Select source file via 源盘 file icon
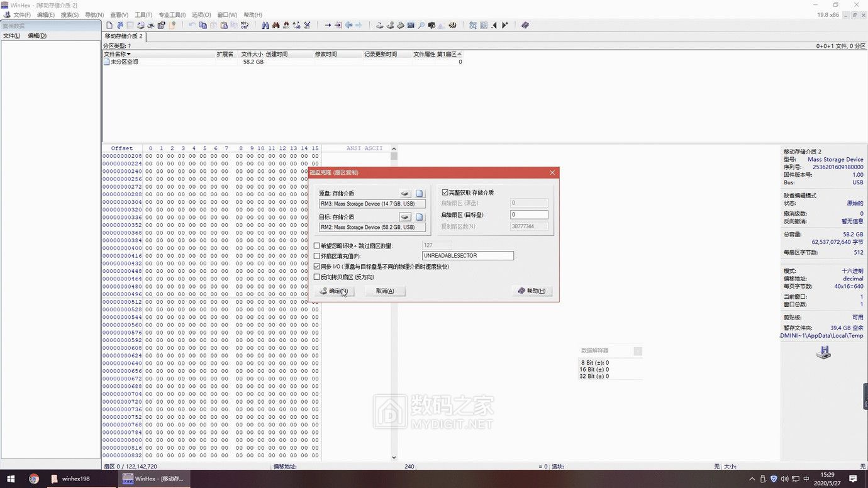Image resolution: width=868 pixels, height=488 pixels. (x=420, y=193)
